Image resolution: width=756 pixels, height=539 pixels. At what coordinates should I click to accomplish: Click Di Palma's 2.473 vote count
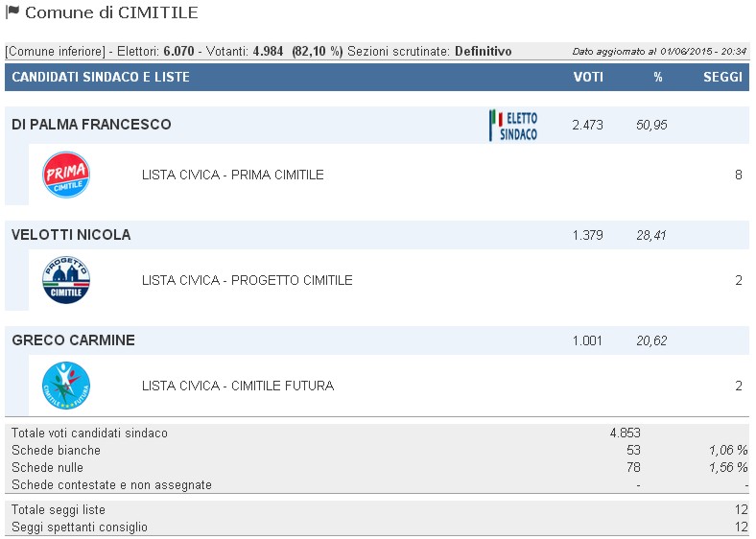[x=587, y=126]
